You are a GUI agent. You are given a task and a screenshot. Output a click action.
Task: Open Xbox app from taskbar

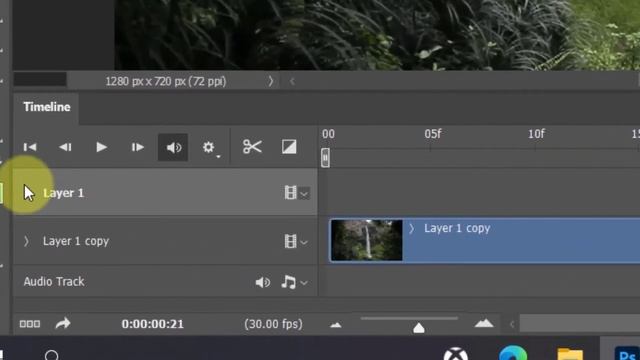(x=456, y=353)
